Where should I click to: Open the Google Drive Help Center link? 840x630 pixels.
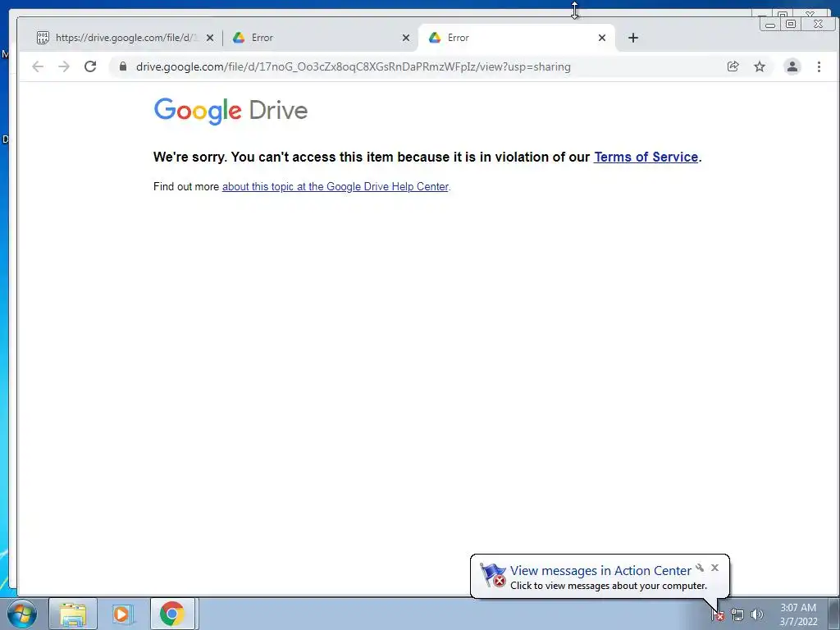pos(336,186)
